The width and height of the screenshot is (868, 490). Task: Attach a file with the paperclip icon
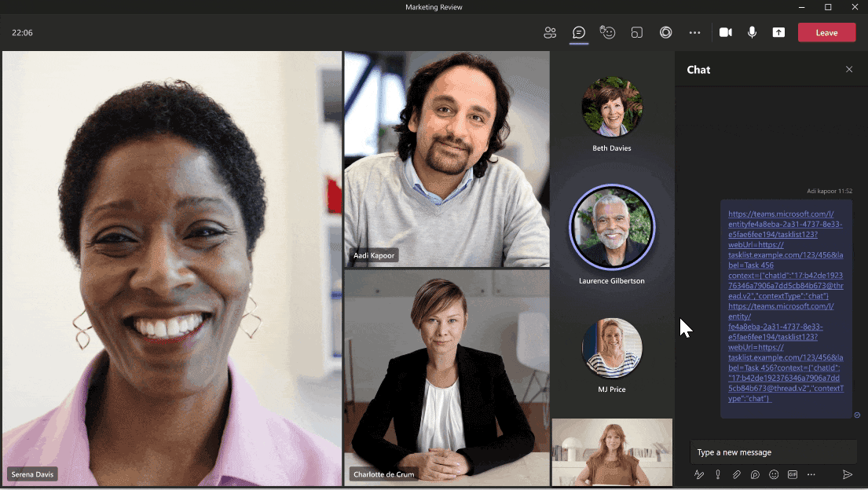point(736,474)
